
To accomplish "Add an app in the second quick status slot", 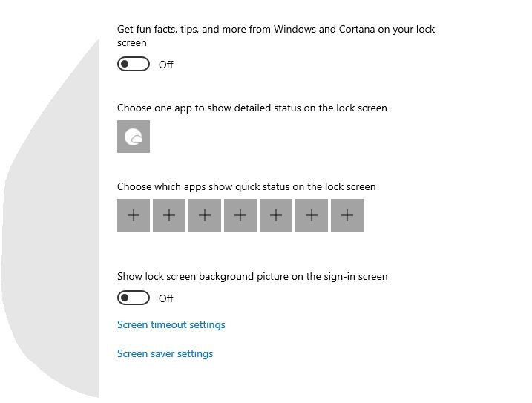I will coord(169,215).
